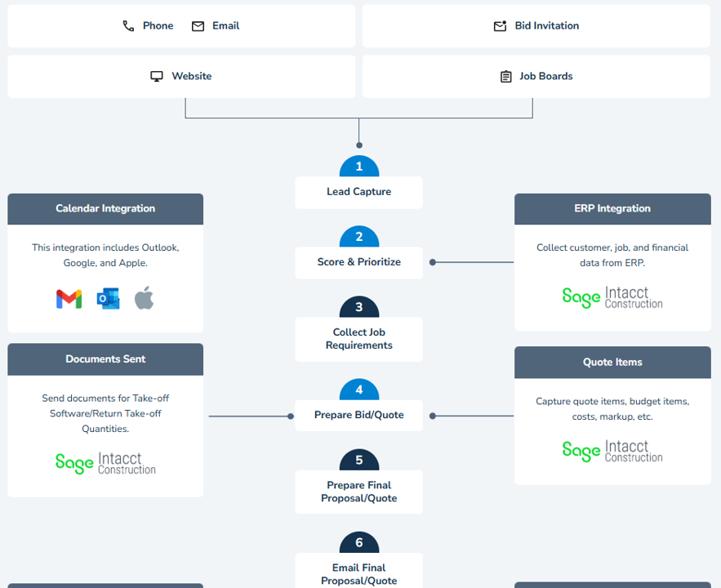Click the number 4 step circle

pos(359,390)
